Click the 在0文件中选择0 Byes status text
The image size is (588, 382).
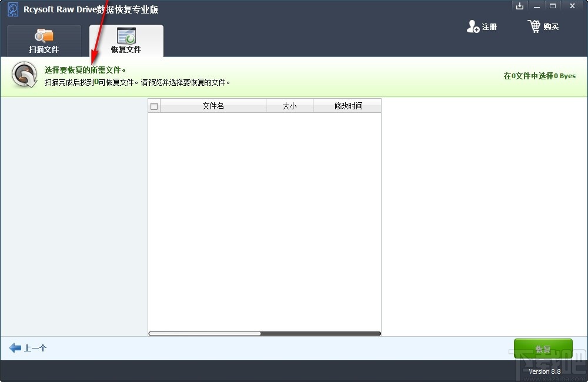point(539,76)
